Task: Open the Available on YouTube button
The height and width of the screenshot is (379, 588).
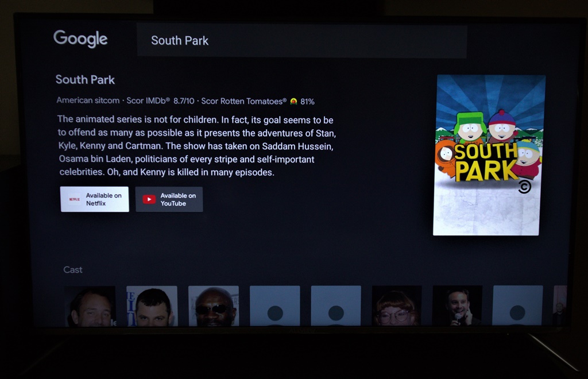Action: click(x=169, y=199)
